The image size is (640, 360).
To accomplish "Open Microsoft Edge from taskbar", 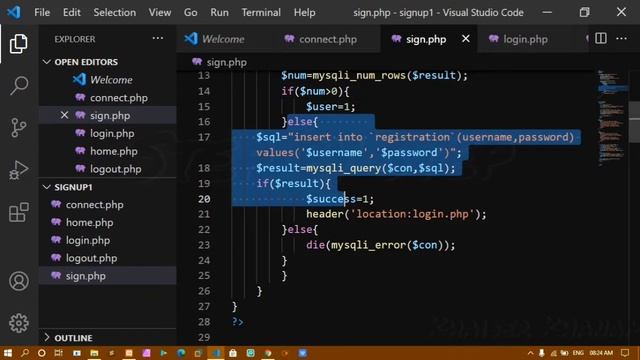I will (181, 353).
